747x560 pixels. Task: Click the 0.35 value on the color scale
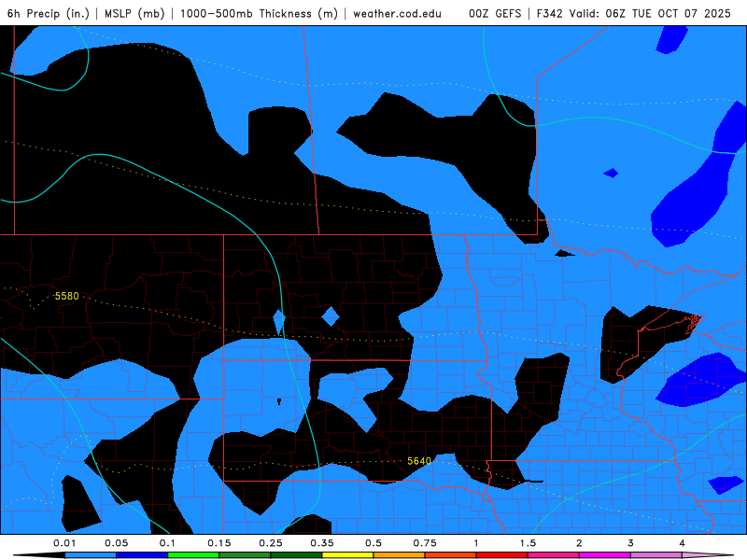[x=322, y=543]
